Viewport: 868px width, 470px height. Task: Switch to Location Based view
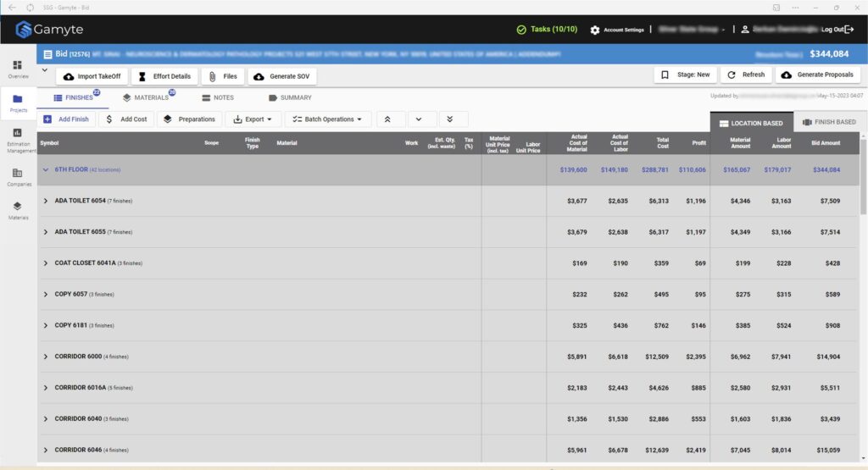(750, 123)
